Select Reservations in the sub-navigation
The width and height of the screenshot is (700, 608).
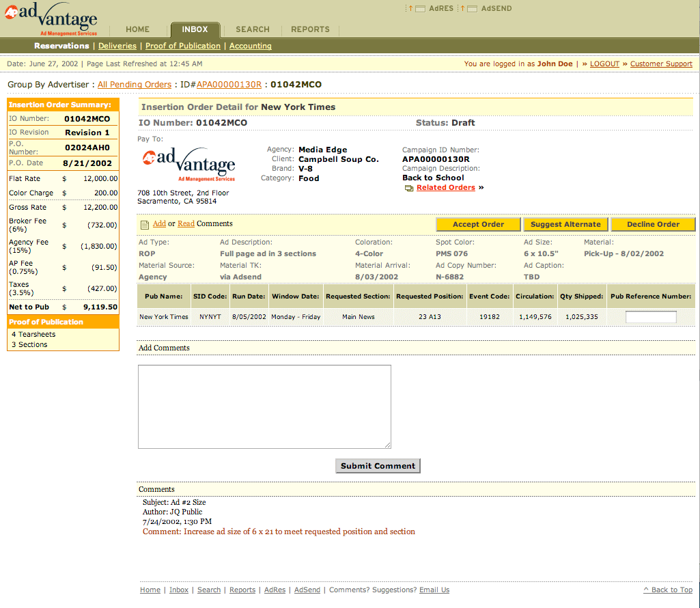click(61, 46)
